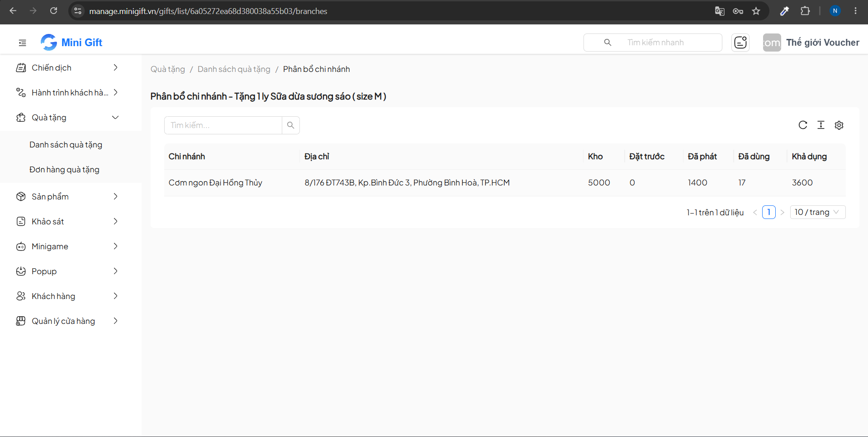Go to Quà tặng in the breadcrumb
868x437 pixels.
(168, 69)
